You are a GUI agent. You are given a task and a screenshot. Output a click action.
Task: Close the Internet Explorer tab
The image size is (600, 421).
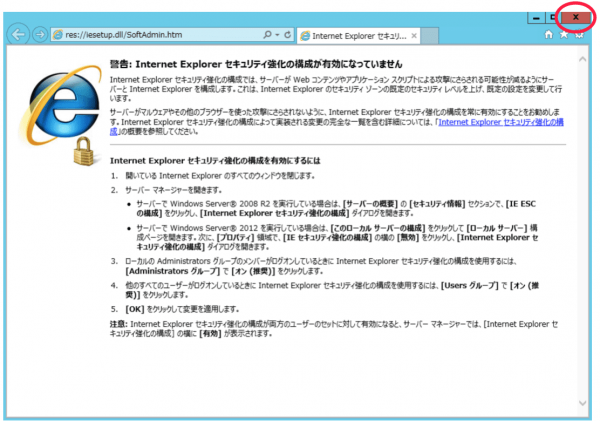(x=414, y=36)
